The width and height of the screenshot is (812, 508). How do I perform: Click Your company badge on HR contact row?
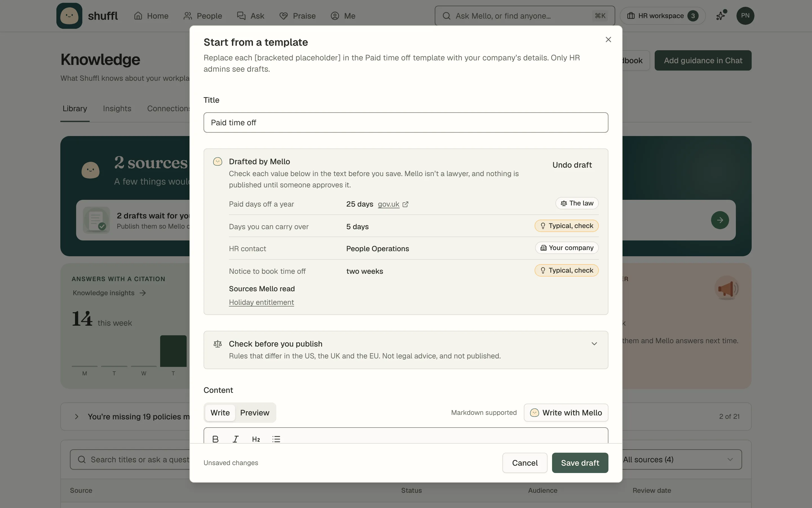pyautogui.click(x=567, y=248)
